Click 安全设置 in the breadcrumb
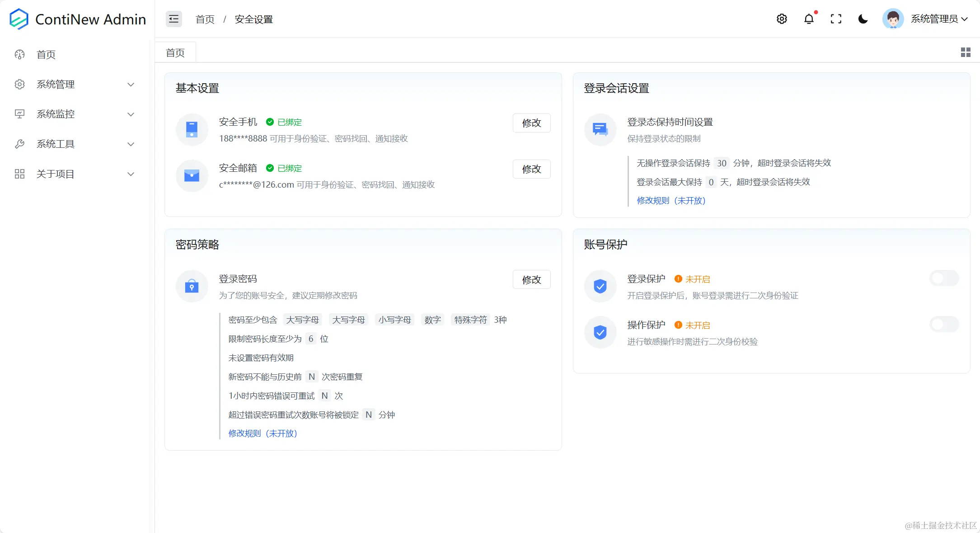 (x=253, y=19)
